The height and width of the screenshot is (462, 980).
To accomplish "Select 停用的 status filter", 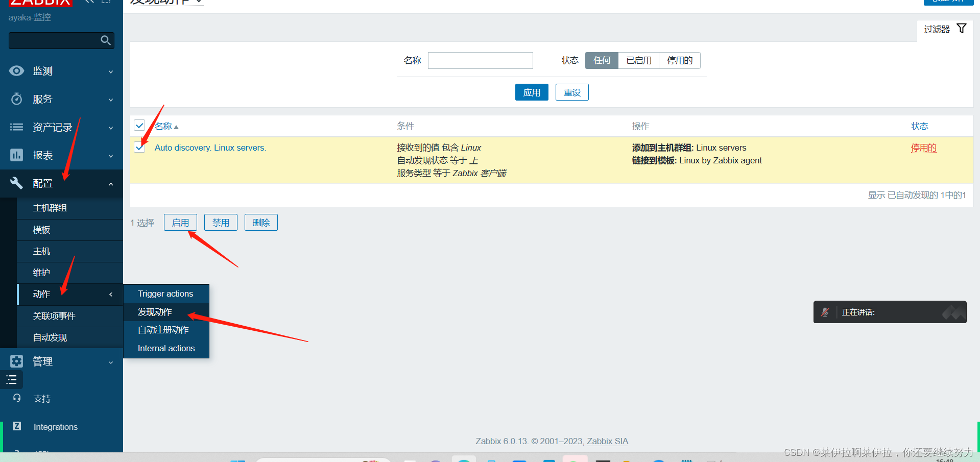I will pos(680,60).
